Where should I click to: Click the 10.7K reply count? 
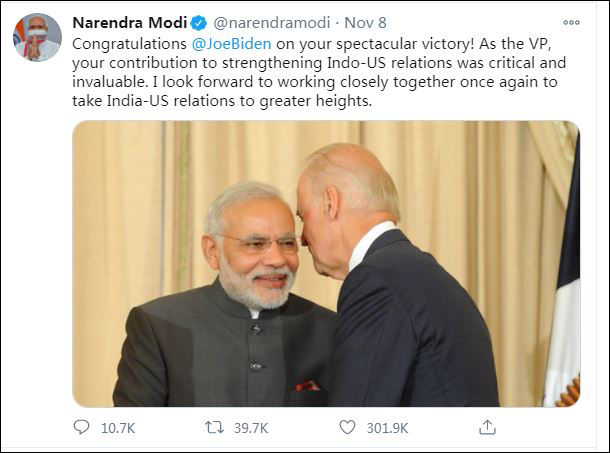click(118, 428)
